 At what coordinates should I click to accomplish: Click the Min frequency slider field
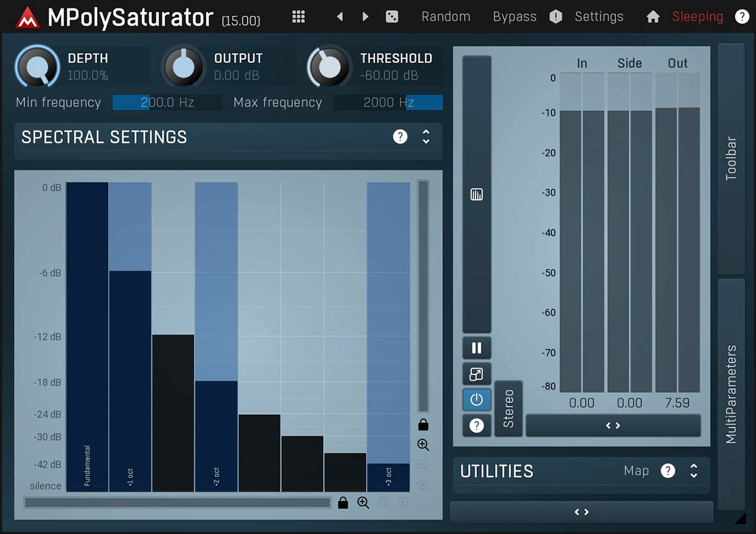click(167, 102)
